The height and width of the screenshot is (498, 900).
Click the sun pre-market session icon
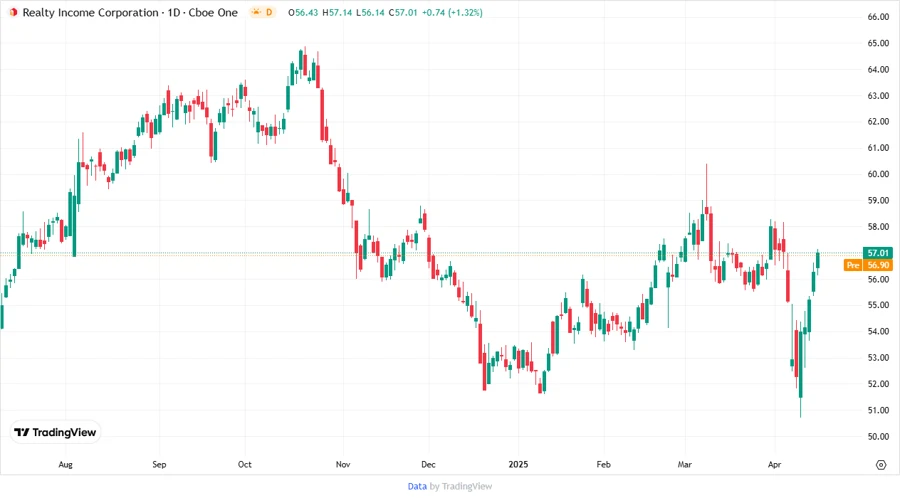(256, 12)
